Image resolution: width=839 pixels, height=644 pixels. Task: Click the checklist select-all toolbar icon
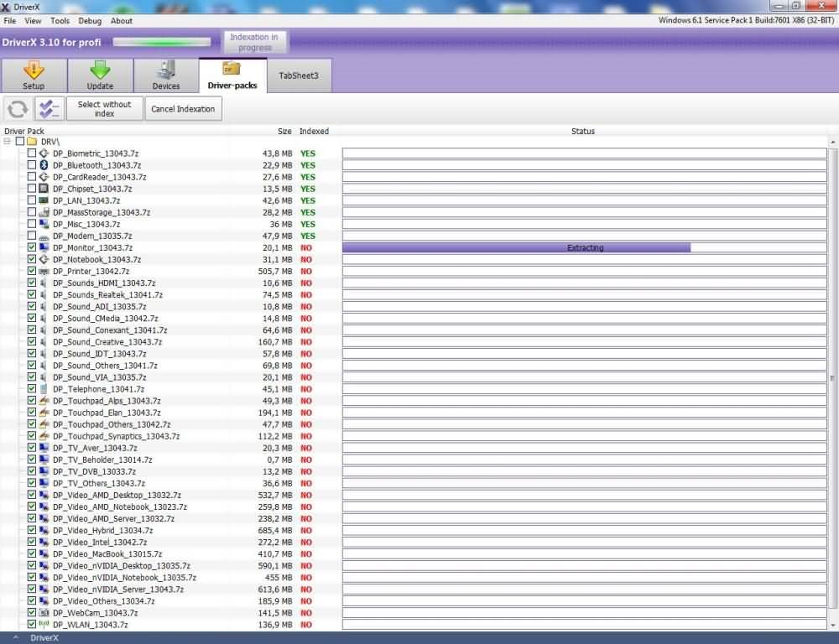click(50, 108)
